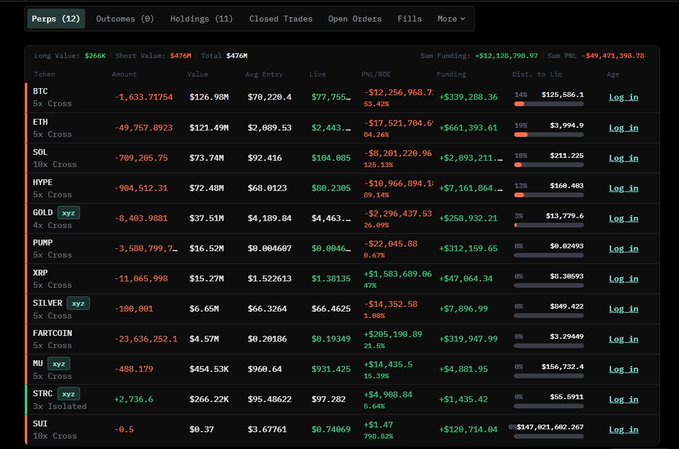Sort by the PNL/ROE column header

pyautogui.click(x=375, y=74)
